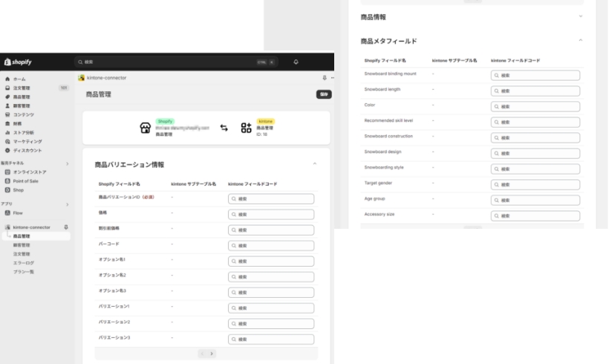This screenshot has height=364, width=609.
Task: Expand the アプリ section chevron in sidebar
Action: [x=66, y=203]
